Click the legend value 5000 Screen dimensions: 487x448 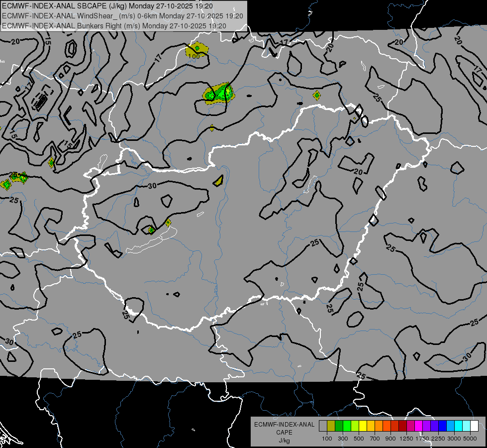[470, 439]
